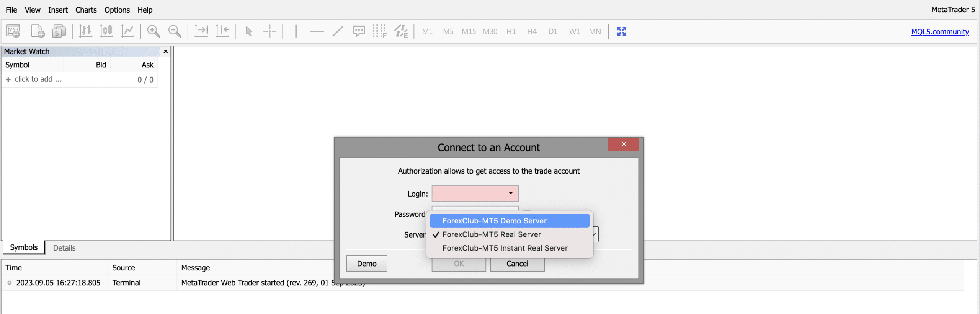Expand the Login dropdown arrow

pos(511,194)
